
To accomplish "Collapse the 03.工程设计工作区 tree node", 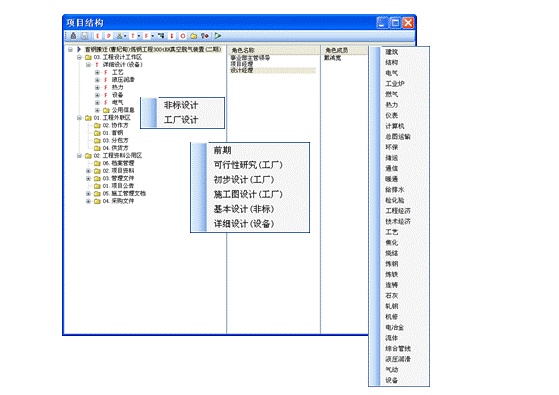I will [79, 57].
